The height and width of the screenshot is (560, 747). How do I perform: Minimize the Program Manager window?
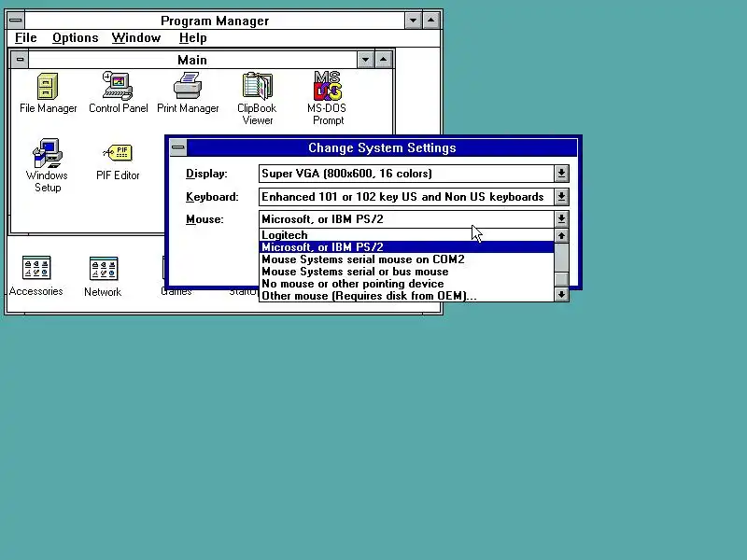(413, 21)
